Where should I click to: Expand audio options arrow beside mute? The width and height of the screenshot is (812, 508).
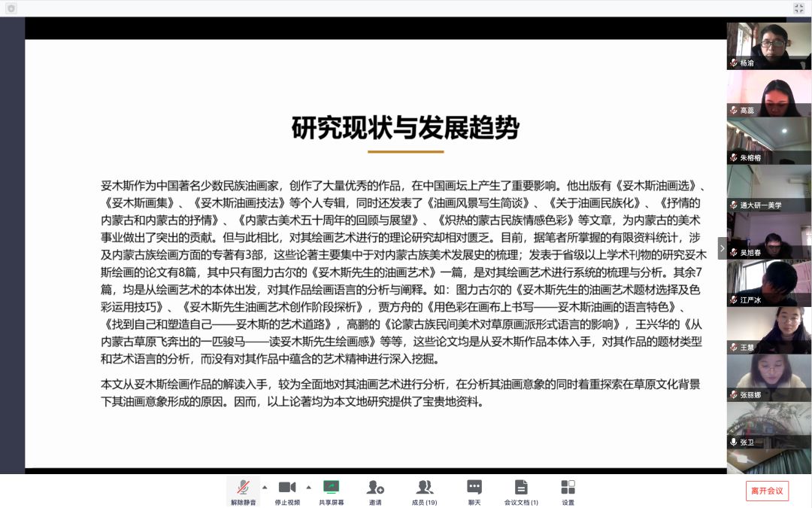pyautogui.click(x=265, y=487)
